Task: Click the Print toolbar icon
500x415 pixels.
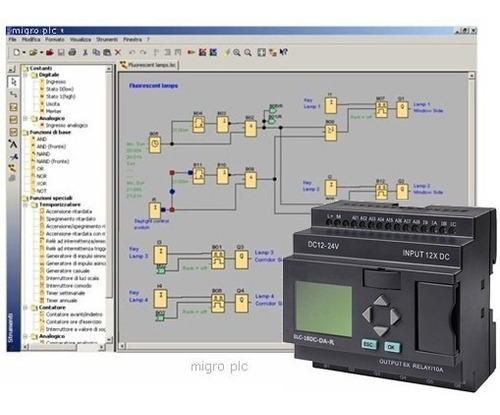Action: [72, 52]
